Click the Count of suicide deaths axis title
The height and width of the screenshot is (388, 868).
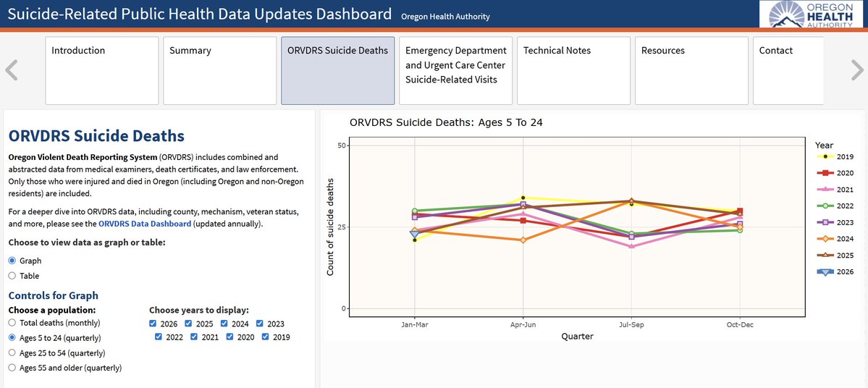[331, 227]
